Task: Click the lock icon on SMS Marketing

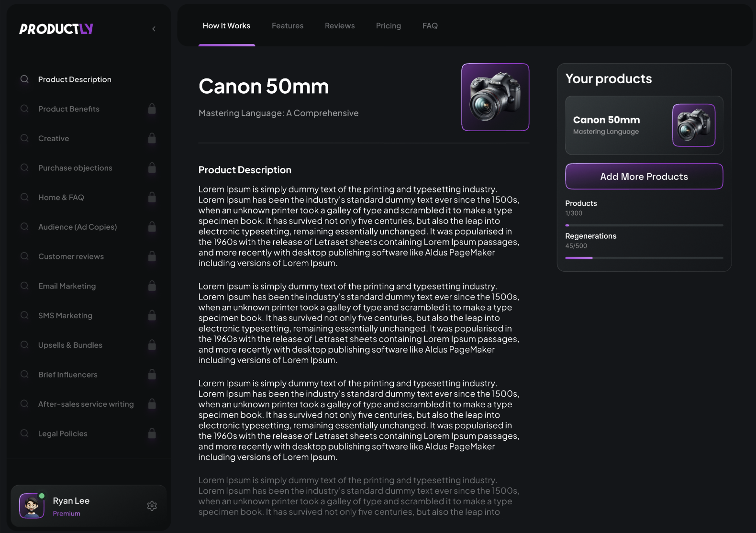Action: point(152,315)
